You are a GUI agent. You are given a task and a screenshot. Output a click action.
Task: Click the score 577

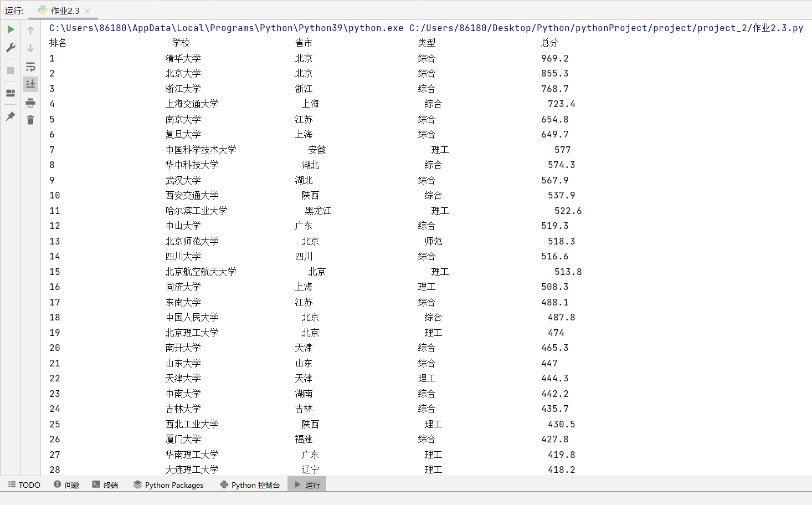coord(563,150)
